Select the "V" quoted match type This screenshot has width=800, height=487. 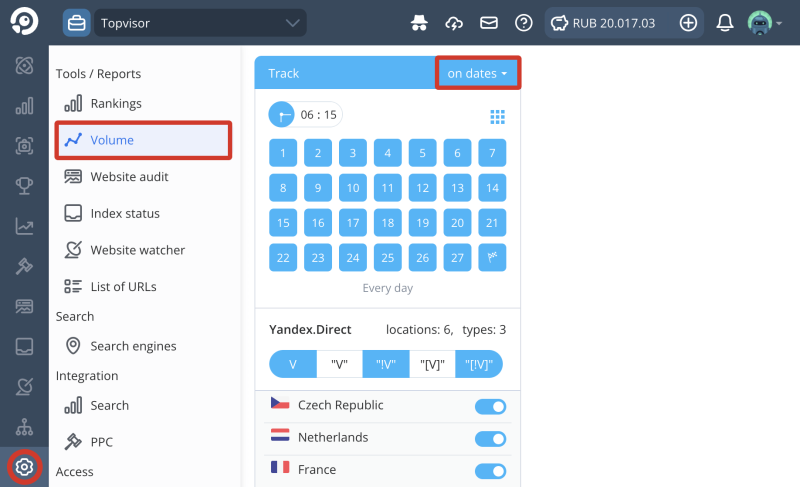coord(339,364)
